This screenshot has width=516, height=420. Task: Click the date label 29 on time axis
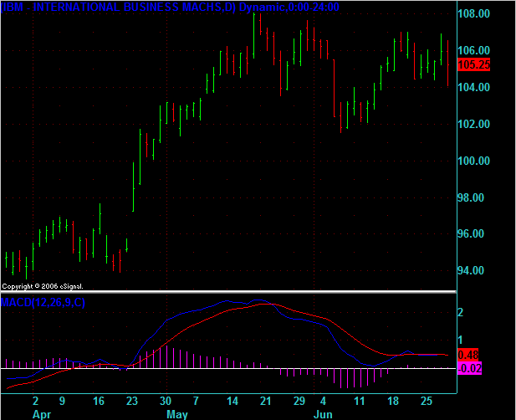[299, 401]
